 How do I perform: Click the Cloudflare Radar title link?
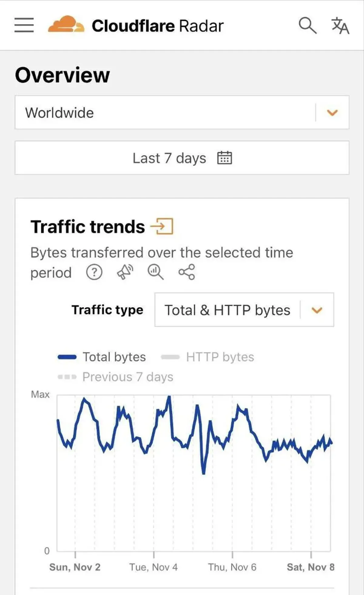pos(158,26)
